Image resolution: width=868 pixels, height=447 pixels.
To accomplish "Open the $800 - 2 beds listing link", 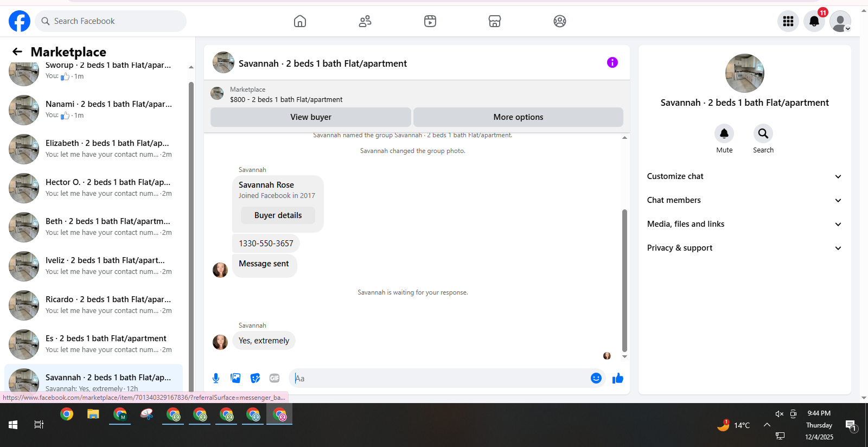I will click(x=286, y=99).
